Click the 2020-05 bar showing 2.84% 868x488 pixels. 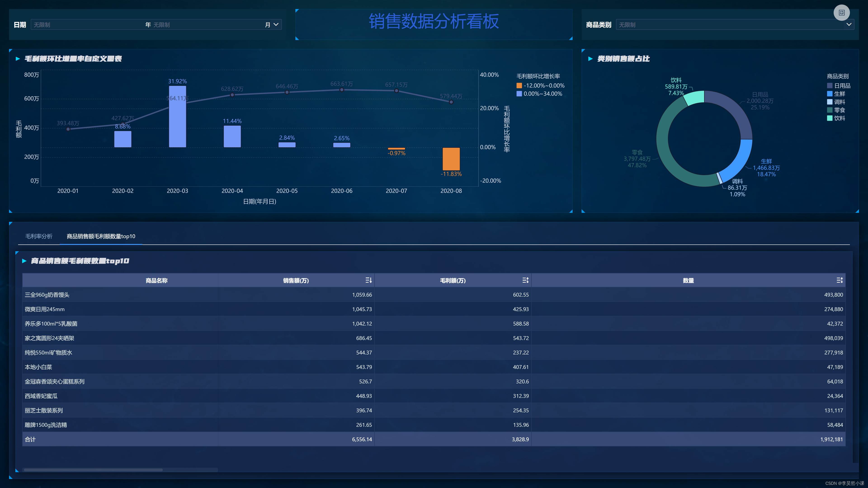click(x=287, y=145)
